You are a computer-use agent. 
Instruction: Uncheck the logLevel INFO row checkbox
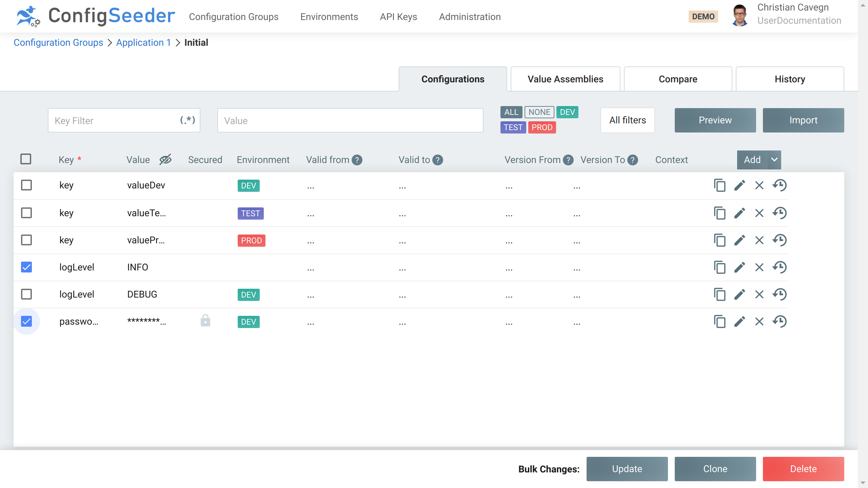26,267
